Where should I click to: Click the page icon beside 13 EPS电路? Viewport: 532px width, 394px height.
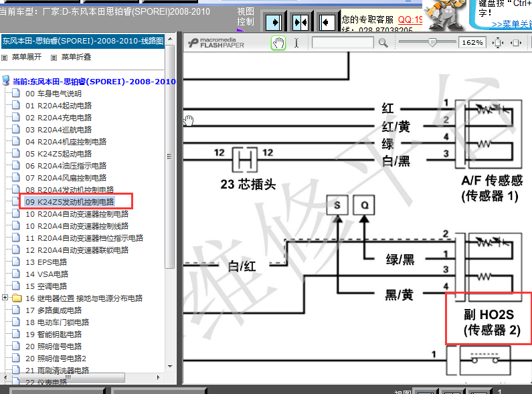[15, 262]
